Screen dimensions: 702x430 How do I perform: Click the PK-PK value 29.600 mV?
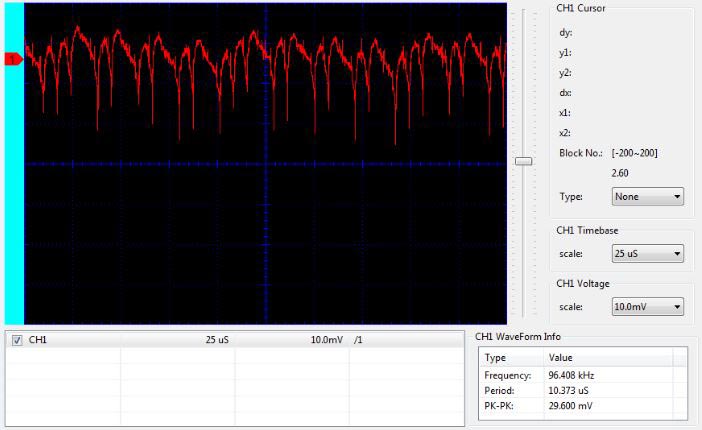point(570,406)
